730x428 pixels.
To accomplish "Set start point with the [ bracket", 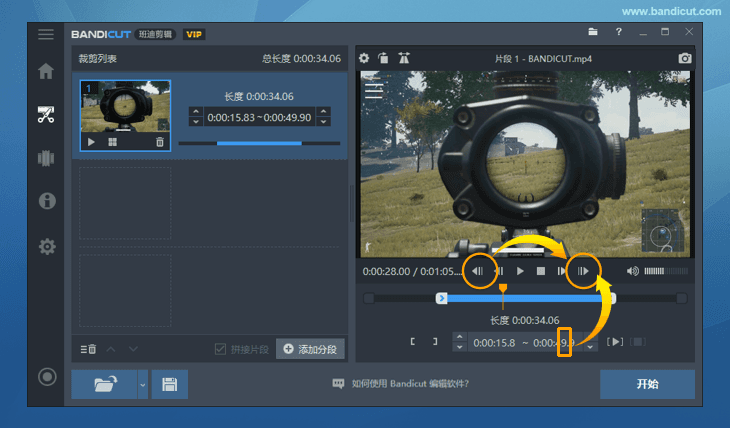I will click(412, 342).
